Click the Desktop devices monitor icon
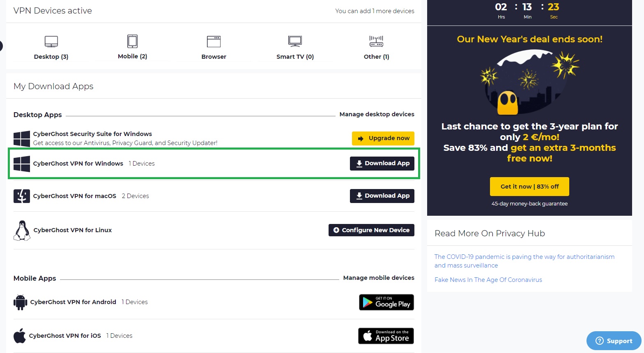 click(51, 42)
